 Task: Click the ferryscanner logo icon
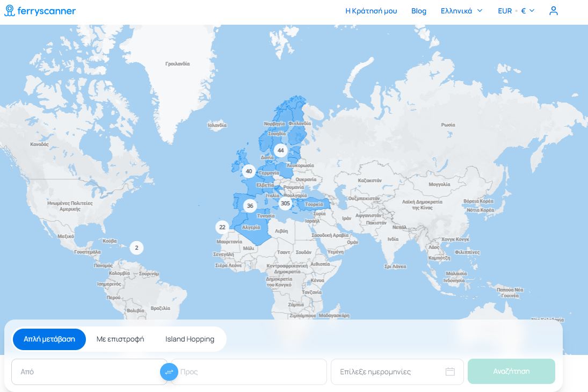[9, 11]
